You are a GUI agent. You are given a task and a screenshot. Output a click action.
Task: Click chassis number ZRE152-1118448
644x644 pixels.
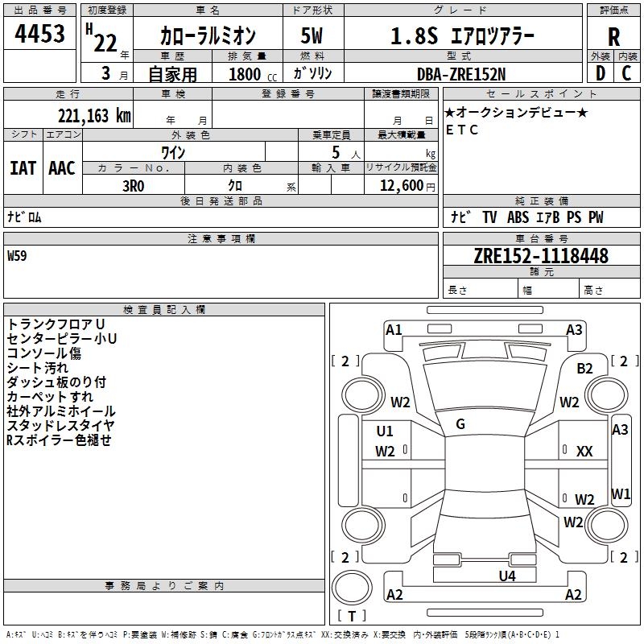541,256
